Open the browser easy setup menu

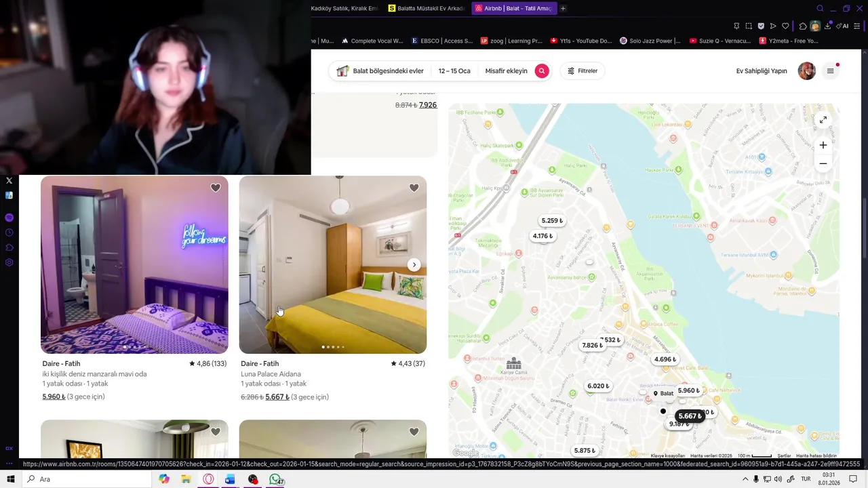(x=857, y=26)
